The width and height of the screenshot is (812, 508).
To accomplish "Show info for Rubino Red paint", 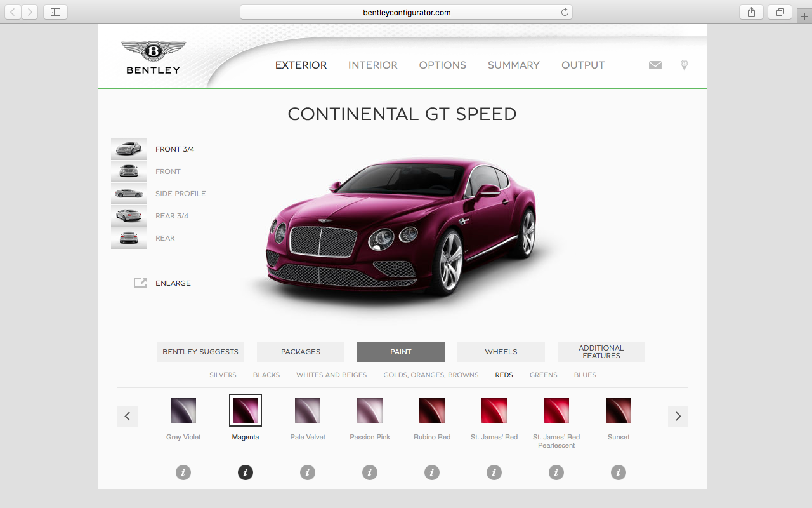I will pos(432,472).
